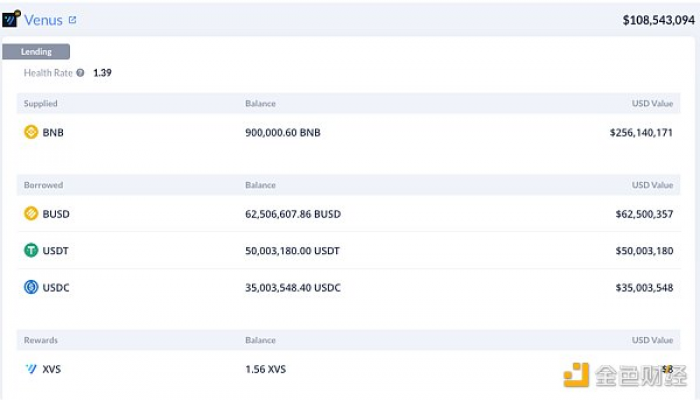Click the BUSD coin icon
The image size is (700, 400).
point(31,214)
